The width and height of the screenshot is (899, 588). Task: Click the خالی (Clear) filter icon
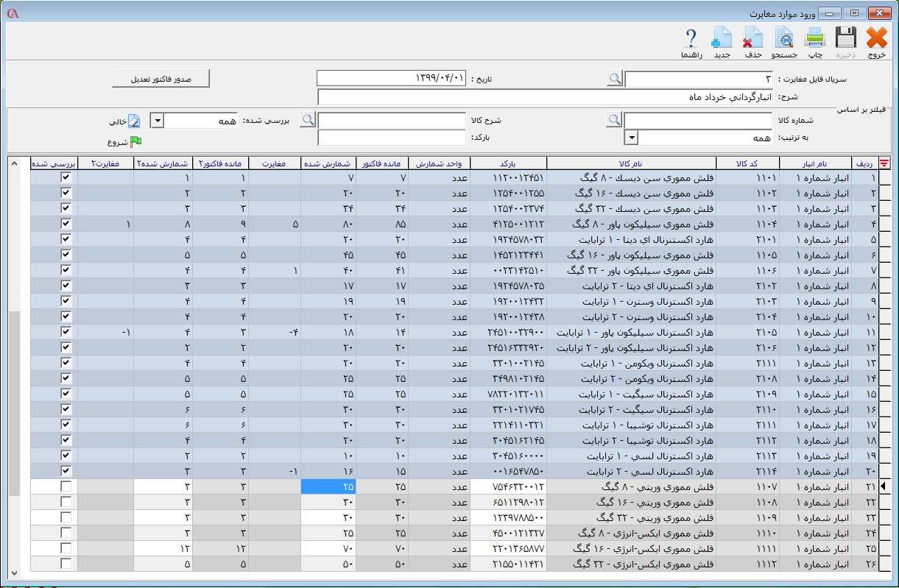tap(134, 121)
